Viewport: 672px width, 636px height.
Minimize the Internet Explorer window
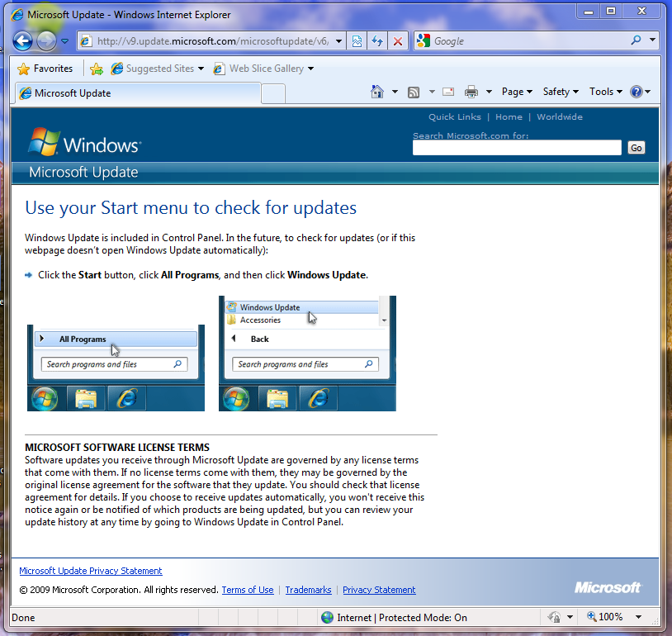tap(589, 12)
